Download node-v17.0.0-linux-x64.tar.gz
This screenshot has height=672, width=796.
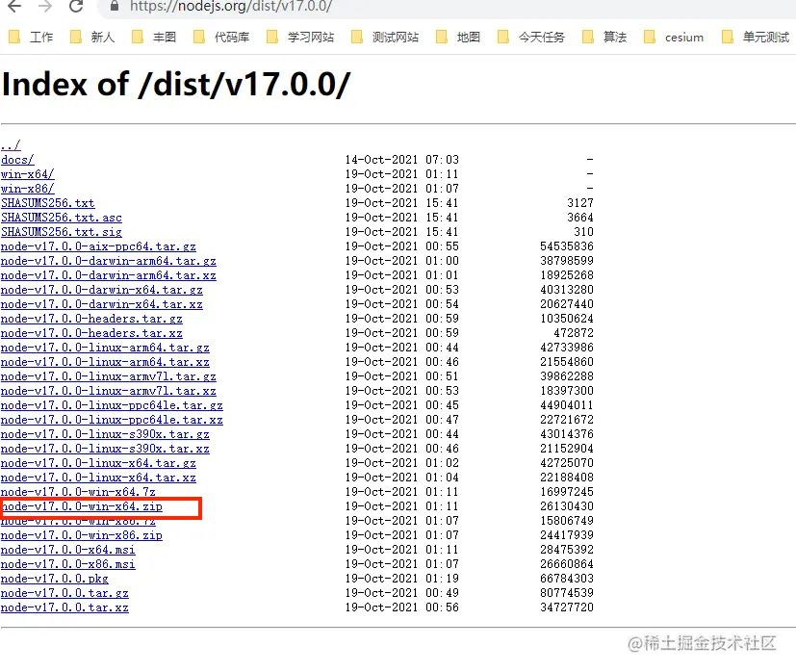click(98, 463)
